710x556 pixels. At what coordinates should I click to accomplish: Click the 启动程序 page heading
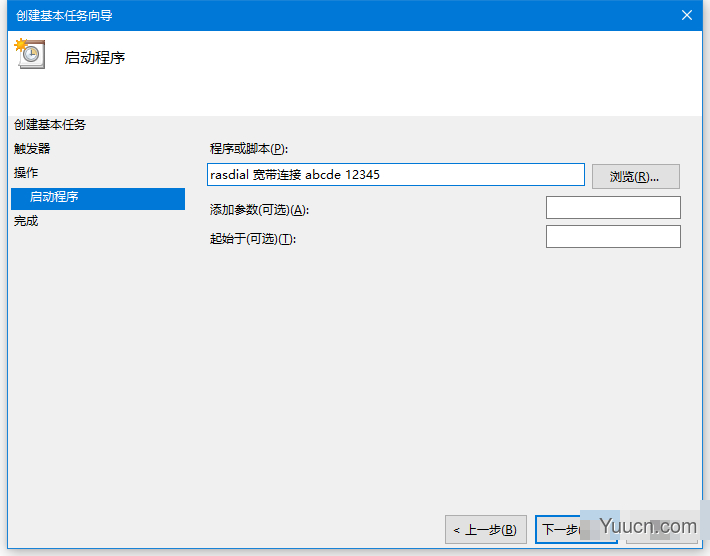pos(95,58)
